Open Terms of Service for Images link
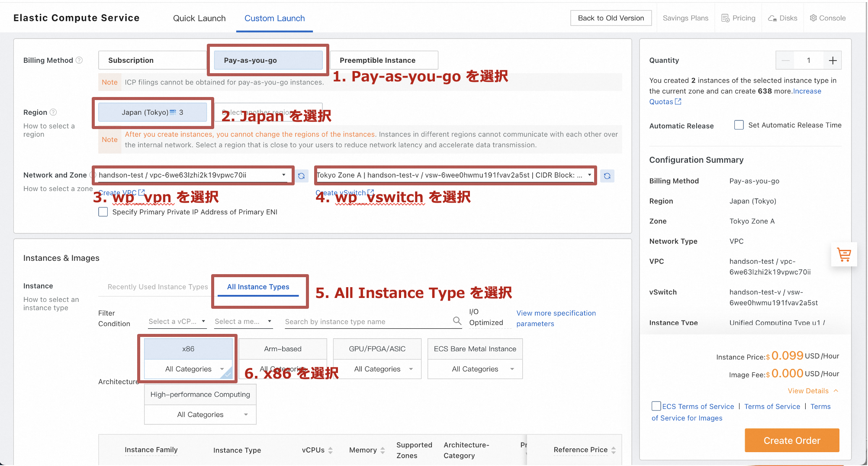Viewport: 868px width, 466px height. (x=741, y=412)
